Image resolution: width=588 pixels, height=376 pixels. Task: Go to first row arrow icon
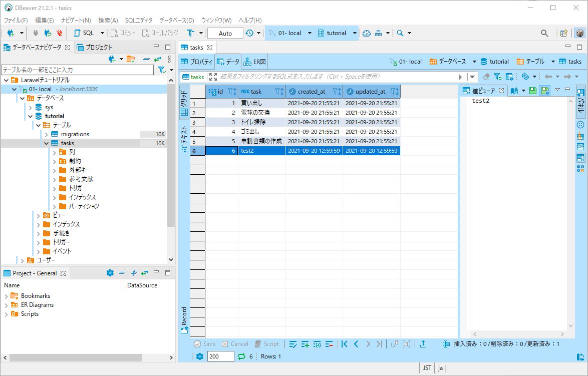pos(344,344)
